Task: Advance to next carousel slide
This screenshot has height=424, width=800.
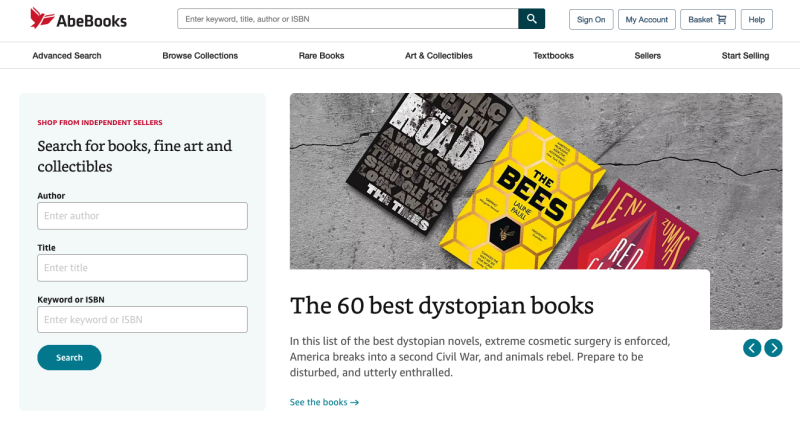Action: [x=773, y=348]
